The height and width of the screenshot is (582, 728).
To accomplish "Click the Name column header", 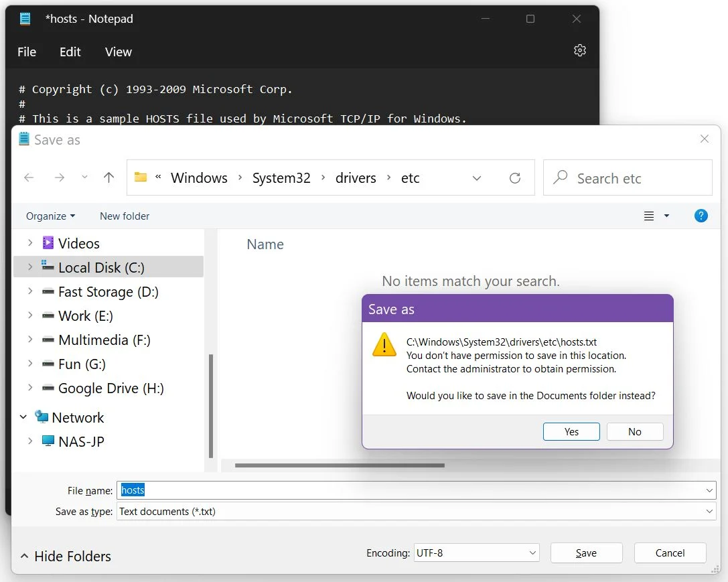I will (x=265, y=244).
